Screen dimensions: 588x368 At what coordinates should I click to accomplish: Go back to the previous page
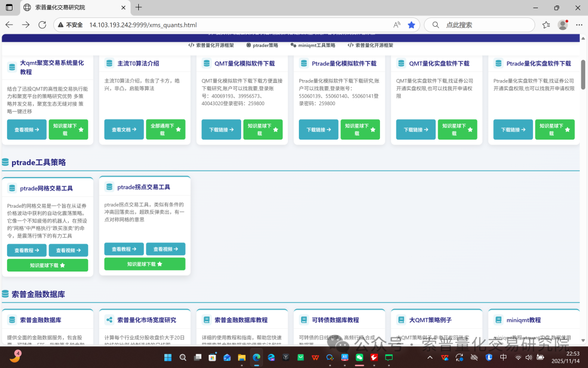tap(9, 25)
